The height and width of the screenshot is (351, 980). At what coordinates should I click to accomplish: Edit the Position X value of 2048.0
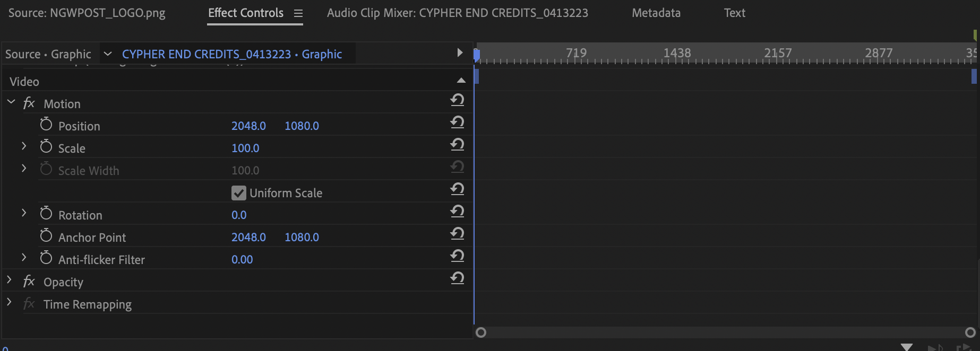[x=248, y=126]
